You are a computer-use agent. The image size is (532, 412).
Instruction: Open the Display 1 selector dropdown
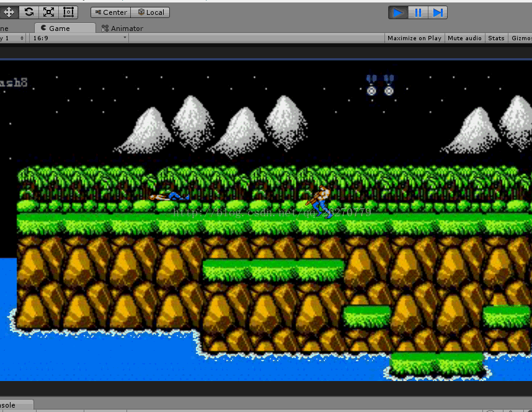click(12, 38)
